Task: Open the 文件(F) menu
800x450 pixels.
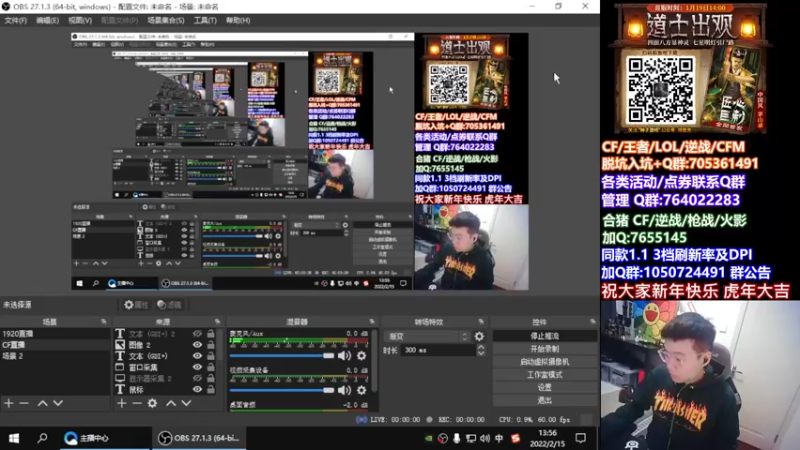Action: coord(15,20)
